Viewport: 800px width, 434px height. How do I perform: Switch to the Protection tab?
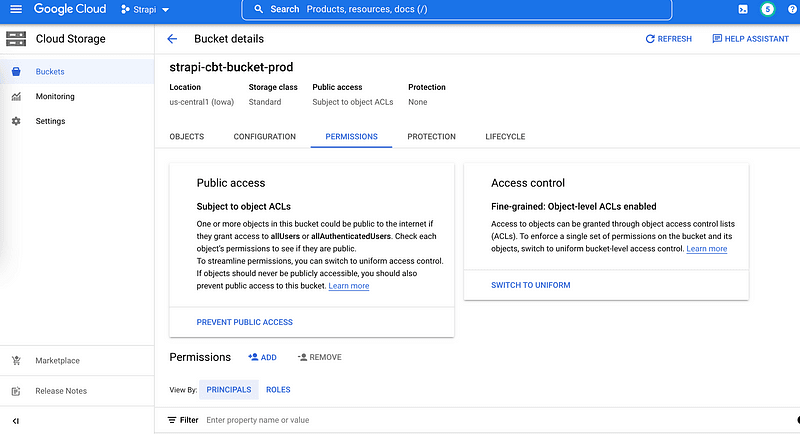pos(432,137)
